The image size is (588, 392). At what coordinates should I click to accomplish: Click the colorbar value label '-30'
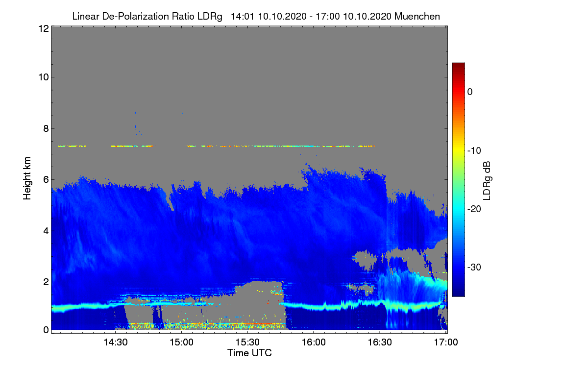pyautogui.click(x=475, y=267)
